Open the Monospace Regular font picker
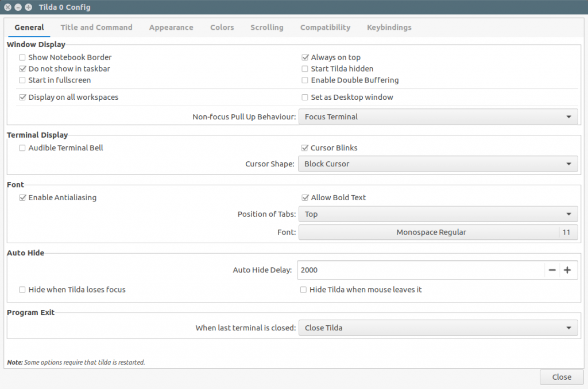Screen dimensions: 588x389 [431, 232]
